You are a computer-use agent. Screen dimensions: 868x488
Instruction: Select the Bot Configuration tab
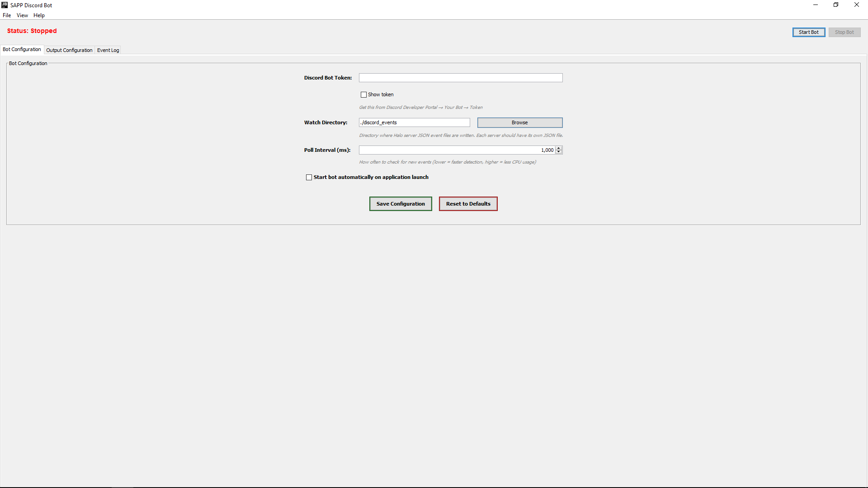pyautogui.click(x=22, y=50)
